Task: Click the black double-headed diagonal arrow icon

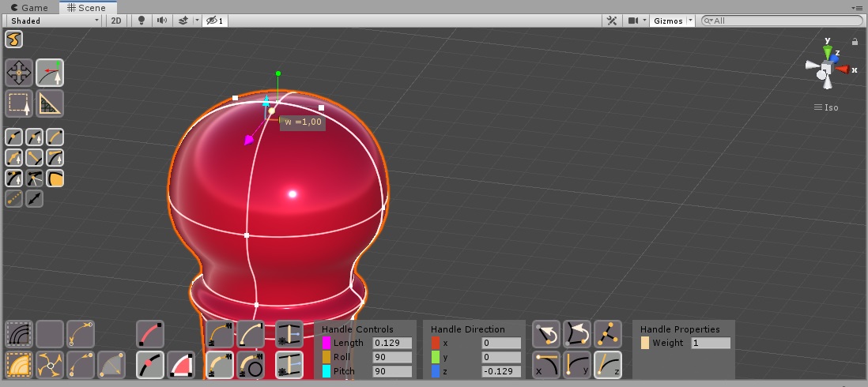Action: pos(34,198)
